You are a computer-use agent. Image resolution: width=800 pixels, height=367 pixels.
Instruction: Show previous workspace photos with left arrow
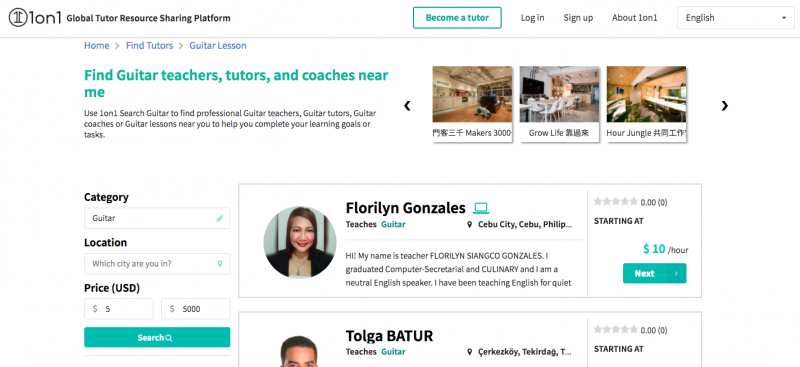coord(407,106)
